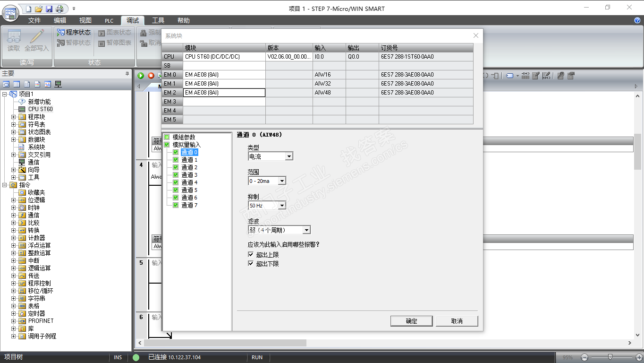Zoom out with the minus icon in status bar
The image size is (644, 363).
585,357
